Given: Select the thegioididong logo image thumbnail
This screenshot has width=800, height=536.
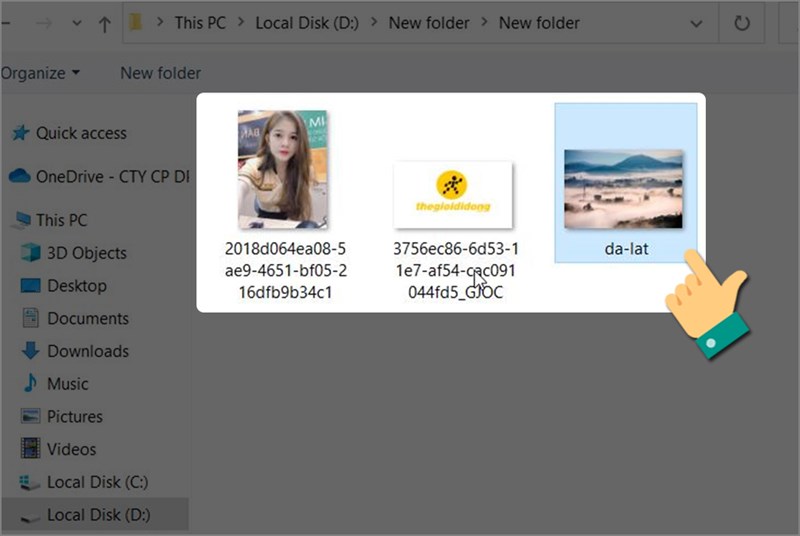Looking at the screenshot, I should (453, 195).
